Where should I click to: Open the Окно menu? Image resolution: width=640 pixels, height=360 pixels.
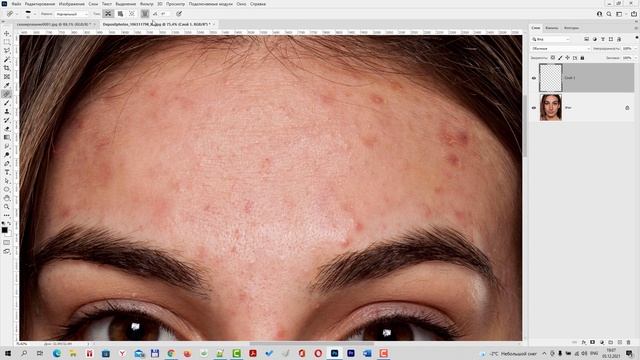pos(241,4)
